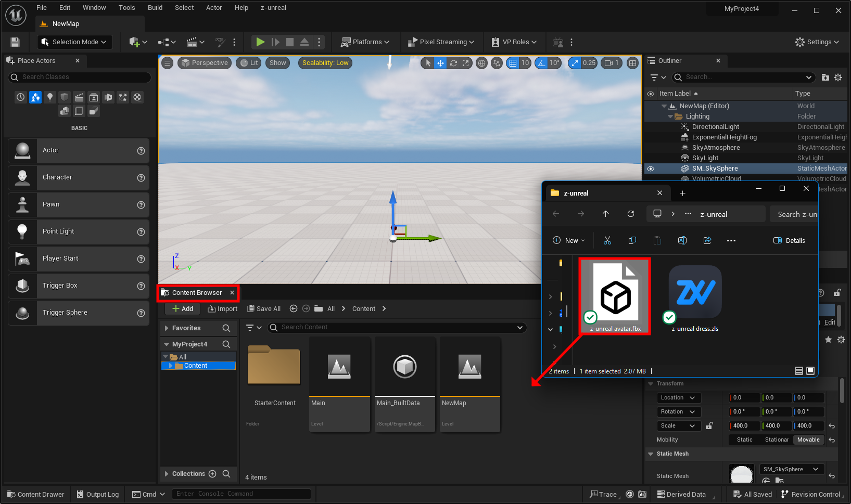Expand the Collections section

[167, 474]
